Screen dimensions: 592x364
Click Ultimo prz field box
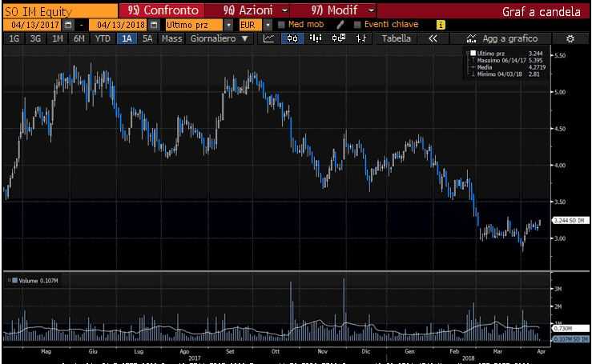tap(195, 26)
